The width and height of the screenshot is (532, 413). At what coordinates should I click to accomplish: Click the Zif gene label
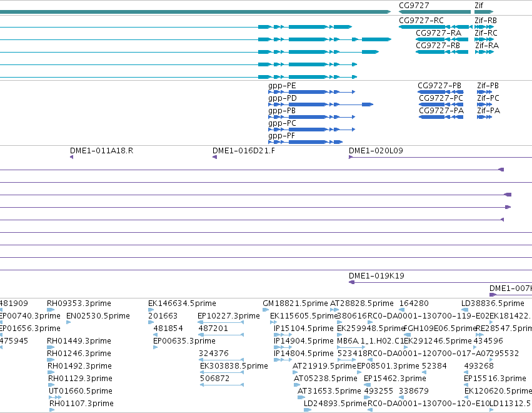[x=479, y=6]
